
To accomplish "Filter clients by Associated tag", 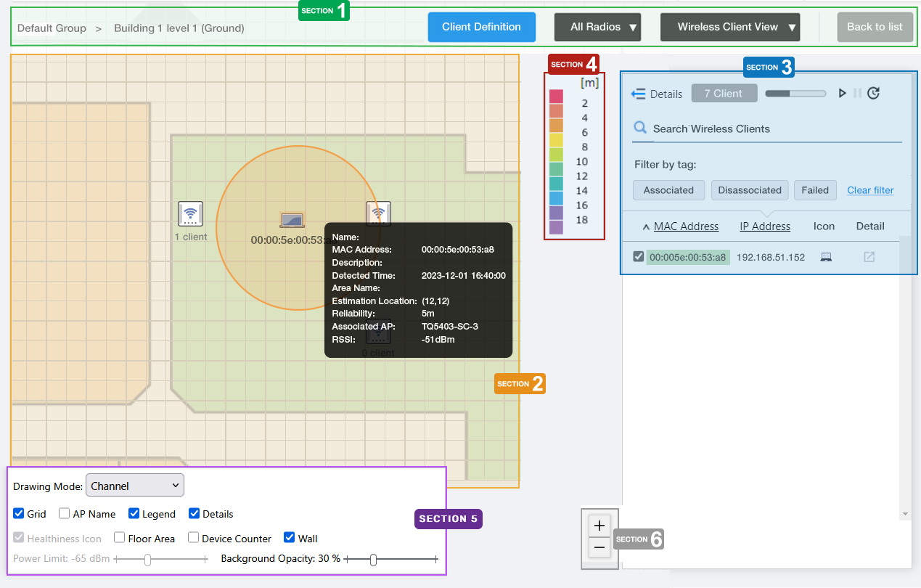I will (668, 190).
